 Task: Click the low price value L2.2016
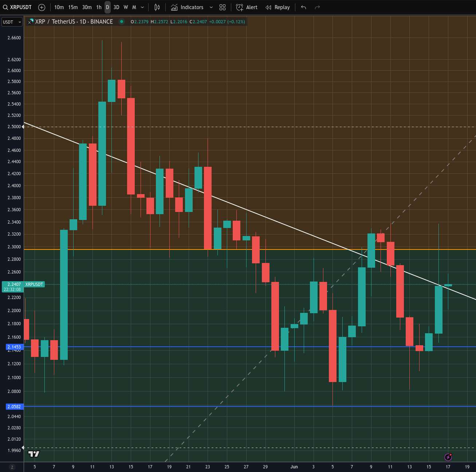[x=179, y=21]
